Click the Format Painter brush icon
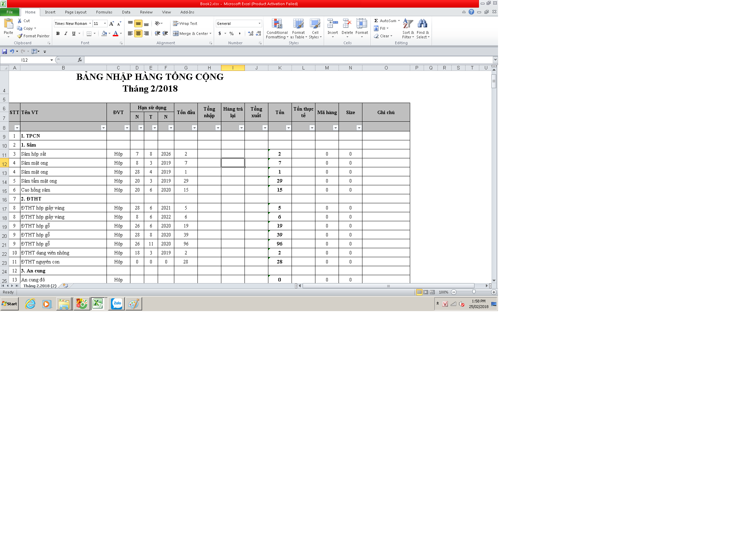747x560 pixels. [x=20, y=36]
